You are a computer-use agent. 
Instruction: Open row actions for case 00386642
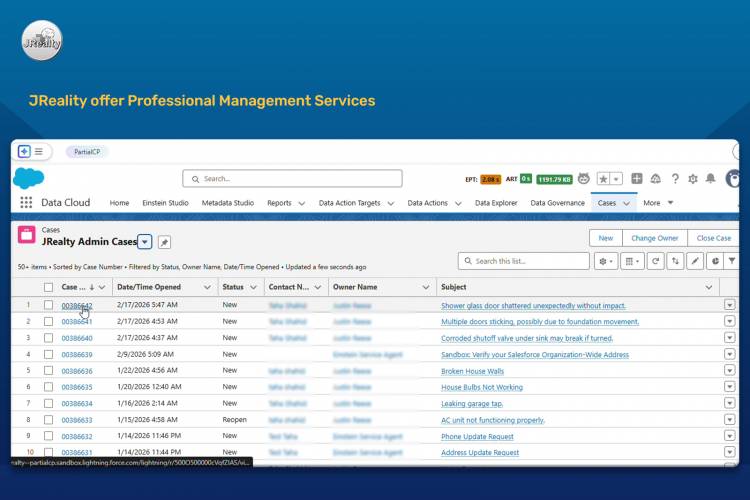coord(729,305)
